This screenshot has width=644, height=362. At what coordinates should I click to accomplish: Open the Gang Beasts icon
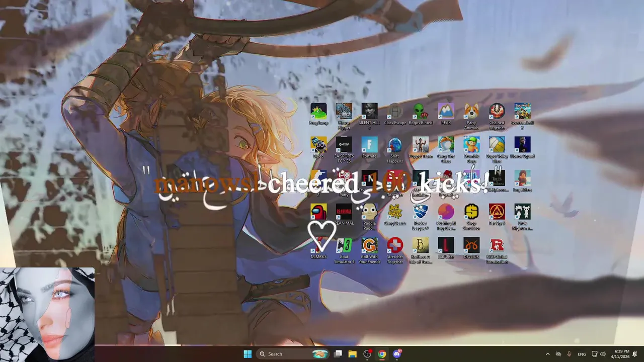[395, 215]
